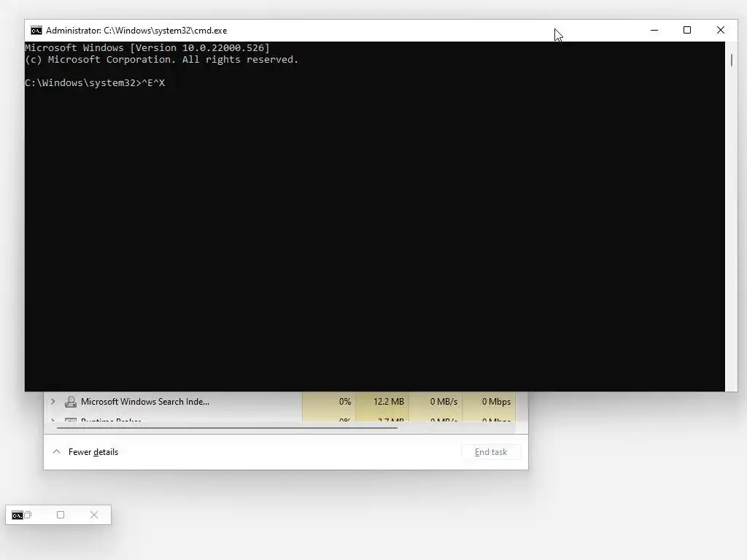Select the 0 Mbps network cell of Search Indexer

click(489, 402)
